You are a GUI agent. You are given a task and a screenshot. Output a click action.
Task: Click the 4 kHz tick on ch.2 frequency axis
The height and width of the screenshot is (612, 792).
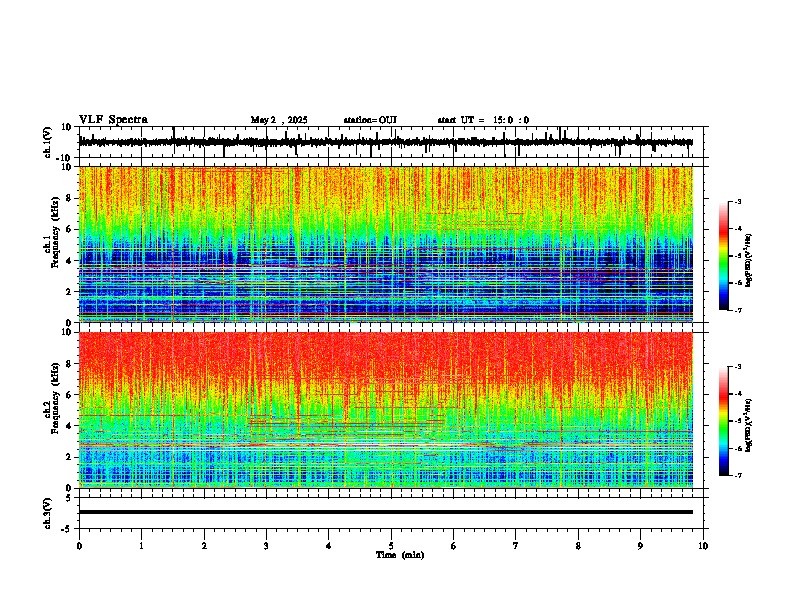point(69,426)
